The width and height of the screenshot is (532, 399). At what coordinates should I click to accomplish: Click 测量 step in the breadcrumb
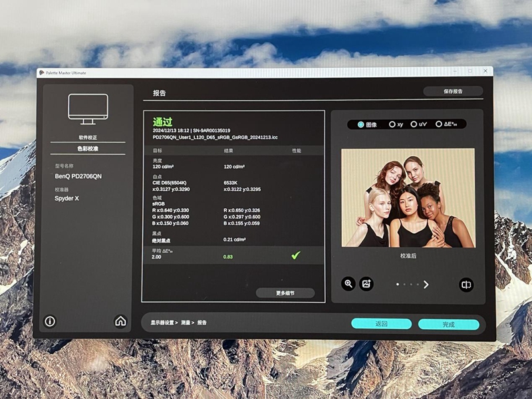pyautogui.click(x=187, y=323)
